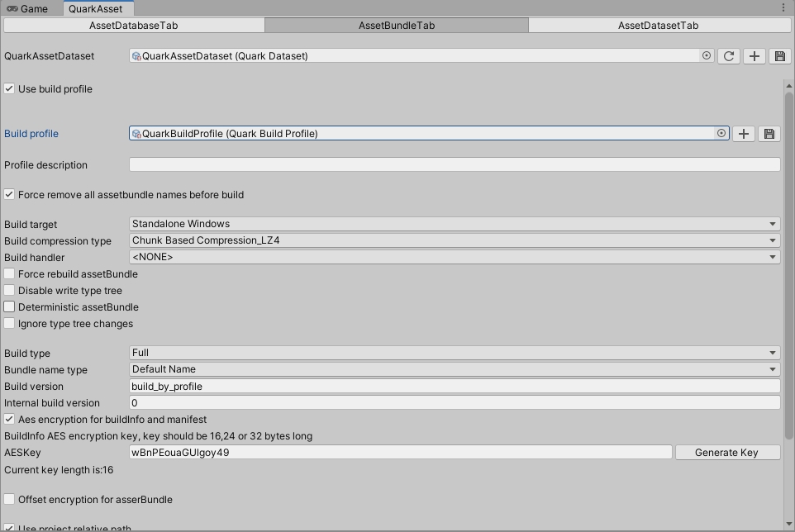
Task: Toggle Use build profile checkbox
Action: click(x=9, y=88)
